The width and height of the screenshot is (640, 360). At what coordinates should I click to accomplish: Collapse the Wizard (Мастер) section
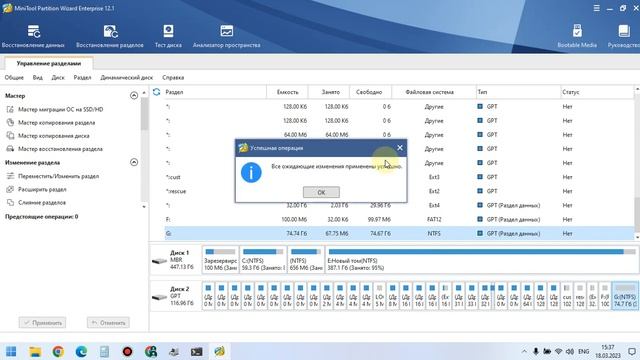point(134,96)
